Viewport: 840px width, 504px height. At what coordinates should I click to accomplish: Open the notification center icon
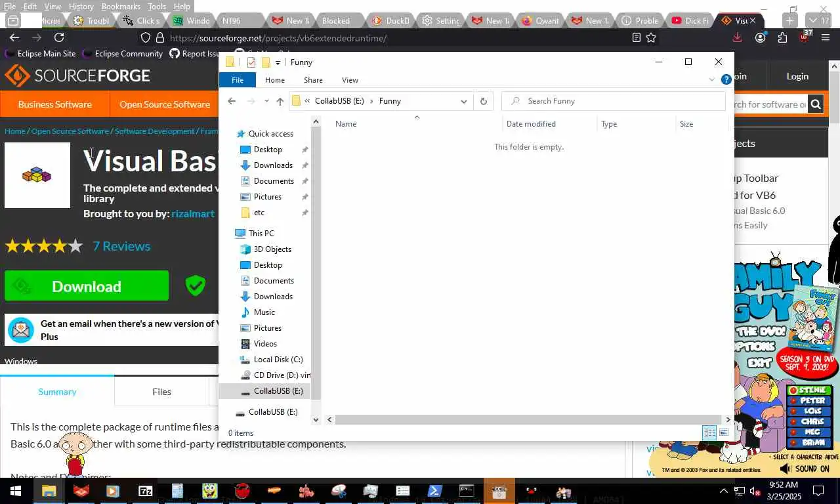point(818,491)
